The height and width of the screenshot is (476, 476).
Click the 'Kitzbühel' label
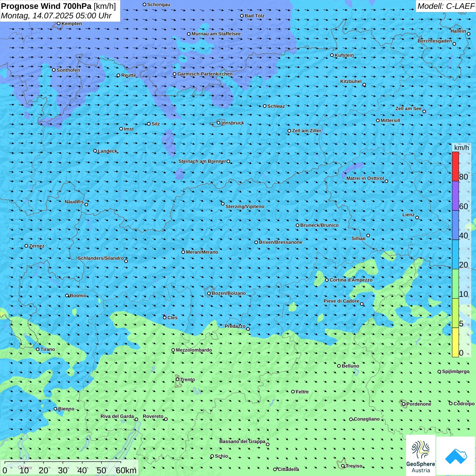[351, 81]
